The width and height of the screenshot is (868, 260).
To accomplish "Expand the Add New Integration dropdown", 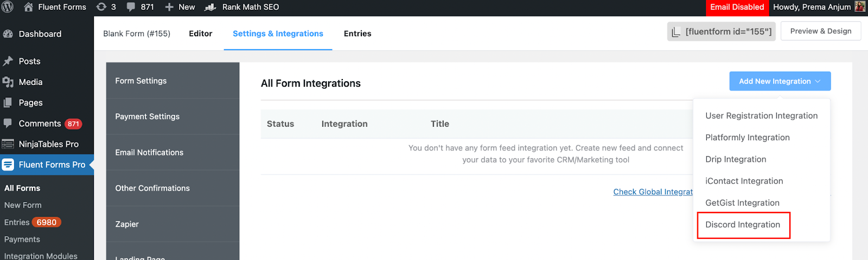I will click(780, 81).
